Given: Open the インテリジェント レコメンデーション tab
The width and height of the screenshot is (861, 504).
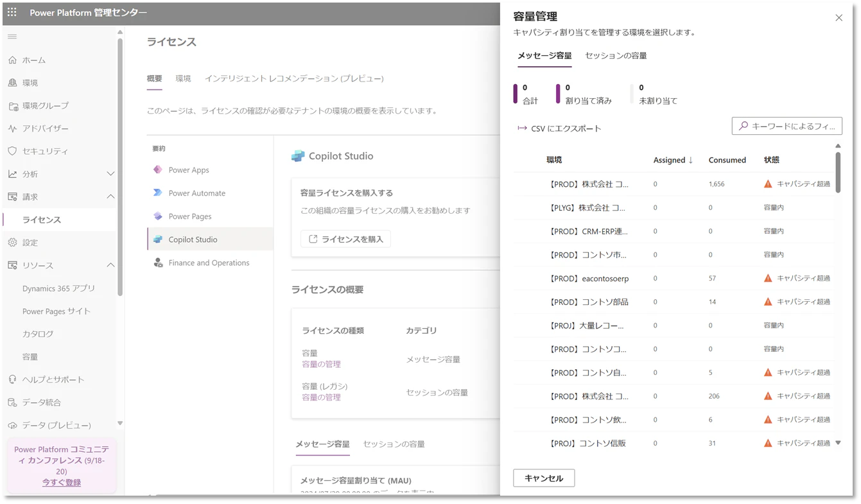Looking at the screenshot, I should click(x=294, y=78).
